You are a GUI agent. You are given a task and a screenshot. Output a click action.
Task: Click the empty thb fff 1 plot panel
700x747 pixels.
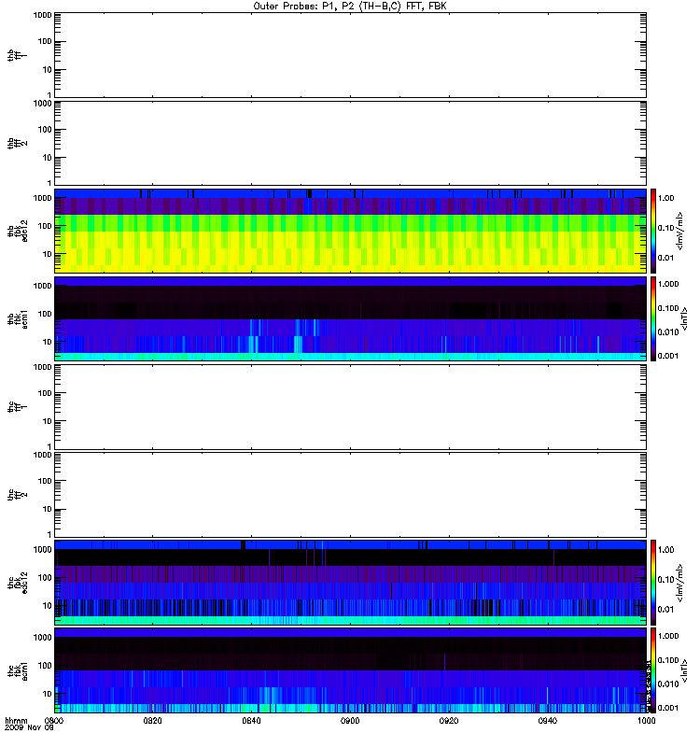point(350,55)
